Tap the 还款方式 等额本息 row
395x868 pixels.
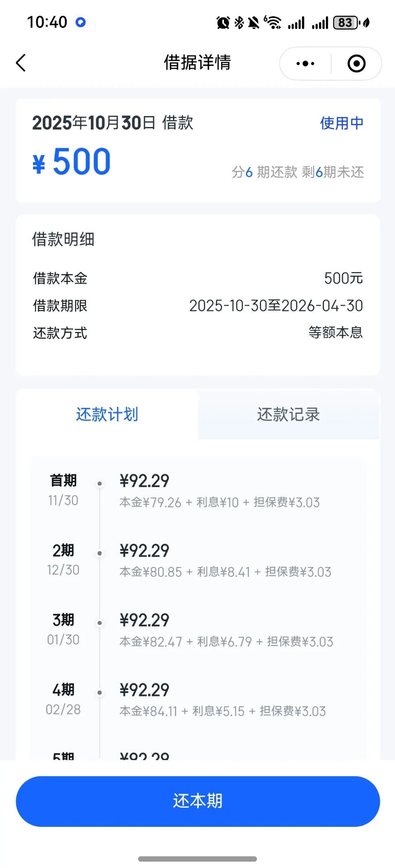[197, 333]
